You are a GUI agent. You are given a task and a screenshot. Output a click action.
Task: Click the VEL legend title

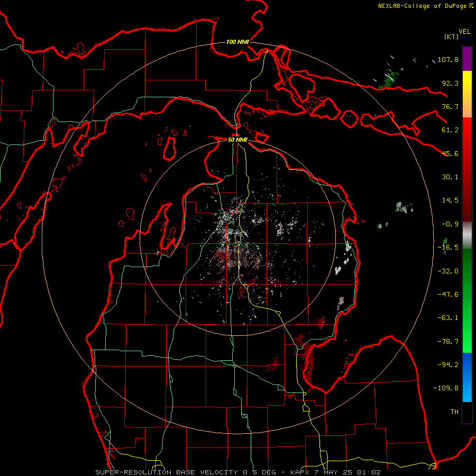[x=464, y=32]
